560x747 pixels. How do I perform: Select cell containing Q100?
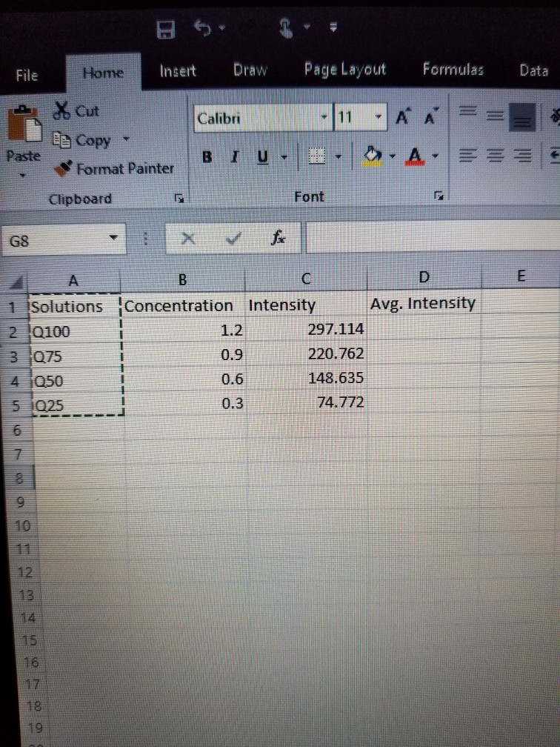[x=76, y=331]
